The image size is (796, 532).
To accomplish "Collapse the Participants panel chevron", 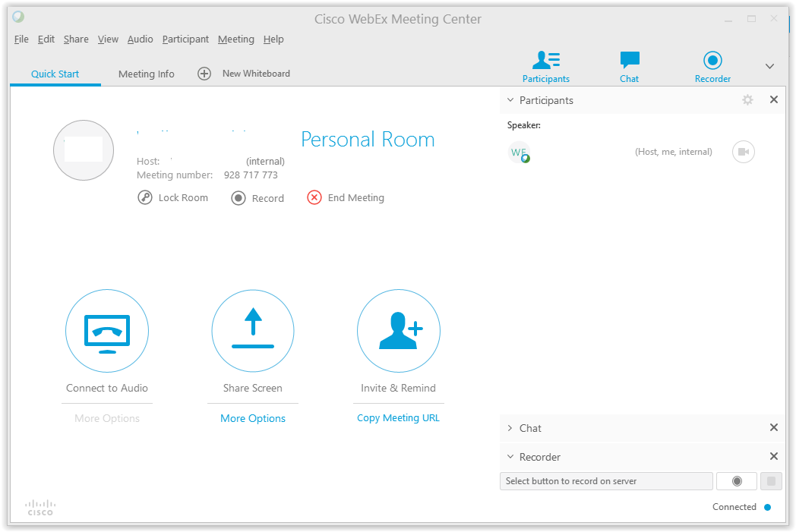I will point(510,100).
